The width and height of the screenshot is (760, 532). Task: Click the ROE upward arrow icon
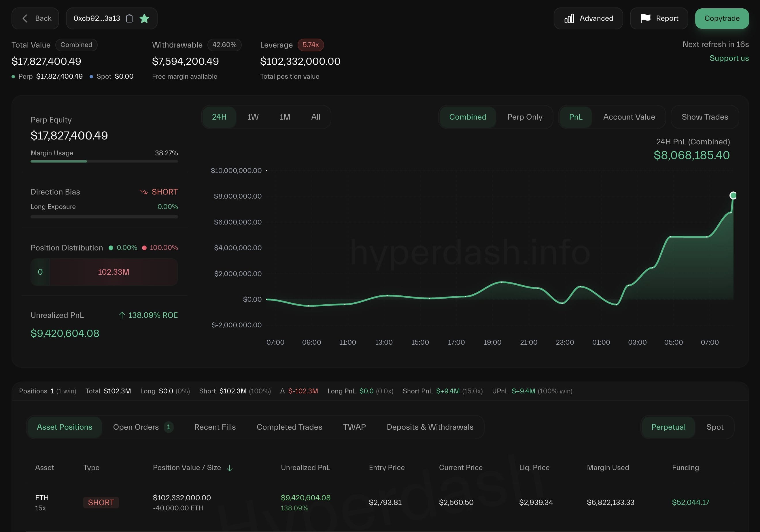(x=122, y=315)
